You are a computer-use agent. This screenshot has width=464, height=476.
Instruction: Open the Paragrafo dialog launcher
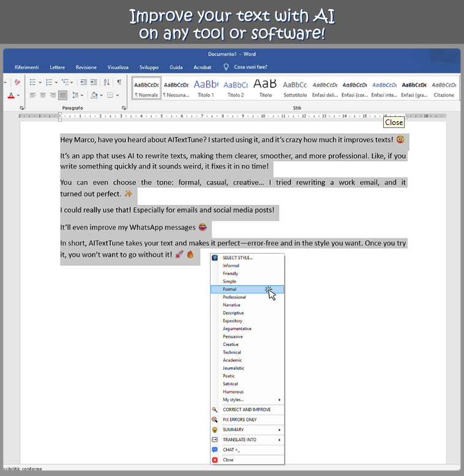pos(124,108)
